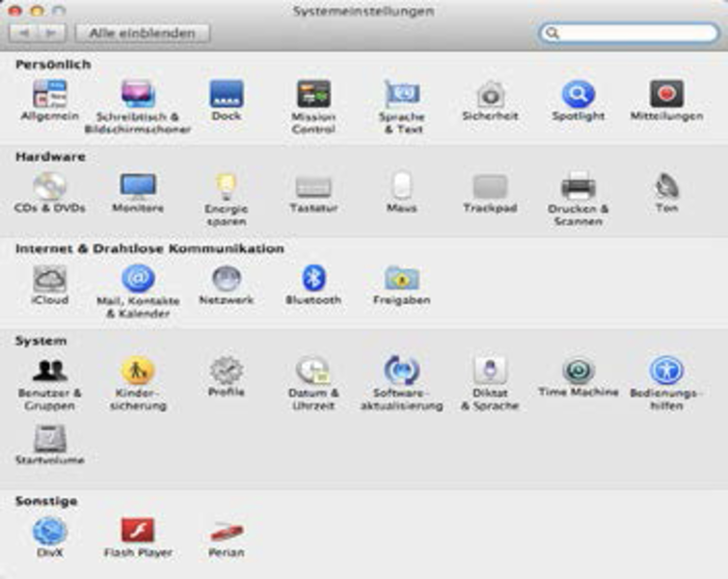728x579 pixels.
Task: Open the Ton sound preferences
Action: (666, 192)
